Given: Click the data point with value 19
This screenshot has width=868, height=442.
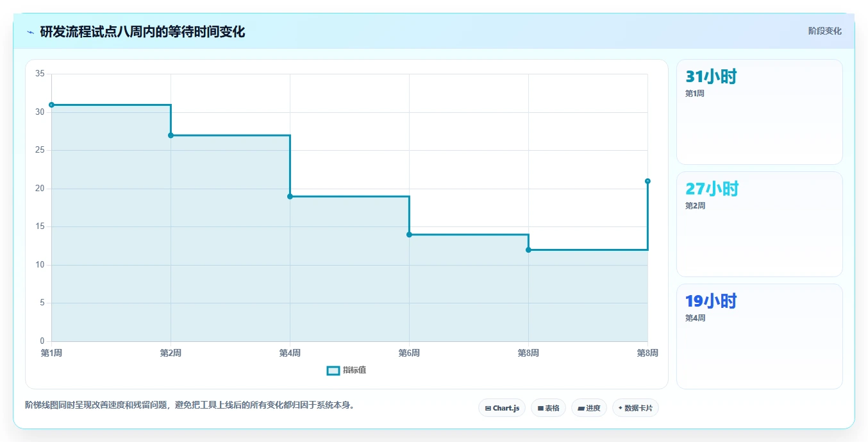Looking at the screenshot, I should 290,196.
